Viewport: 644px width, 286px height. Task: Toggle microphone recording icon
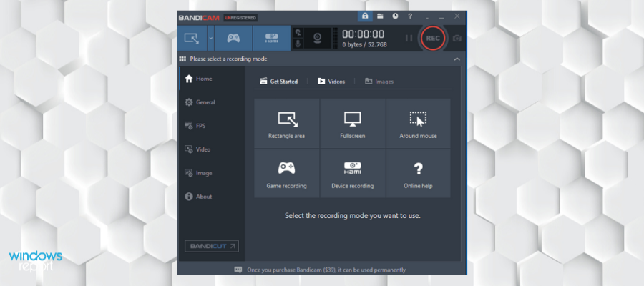pyautogui.click(x=298, y=44)
